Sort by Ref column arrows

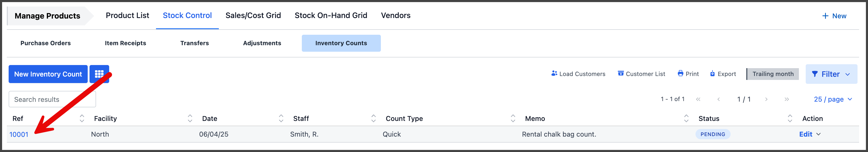coord(82,118)
